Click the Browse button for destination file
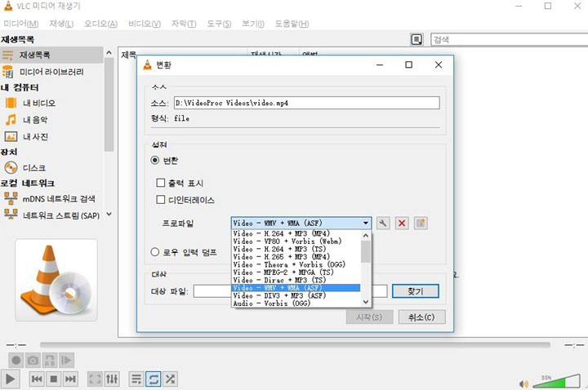This screenshot has width=588, height=390. click(x=416, y=291)
